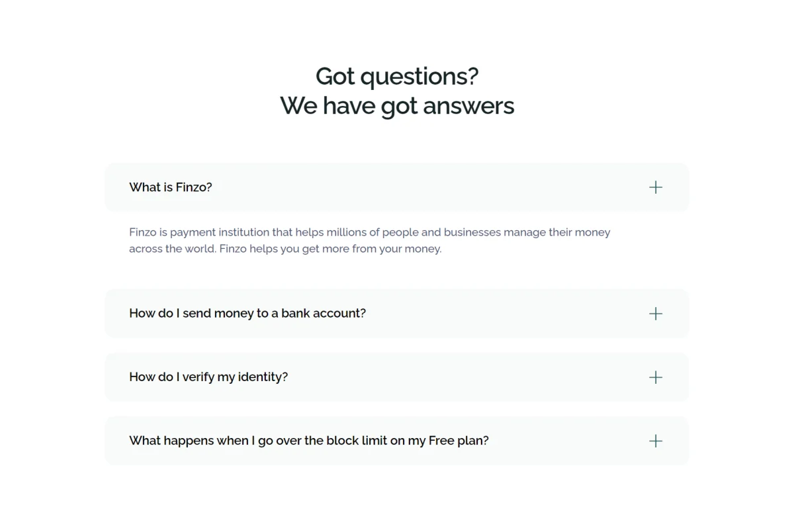This screenshot has height=532, width=794.
Task: Expand How do I send money to a bank account?
Action: coord(397,314)
